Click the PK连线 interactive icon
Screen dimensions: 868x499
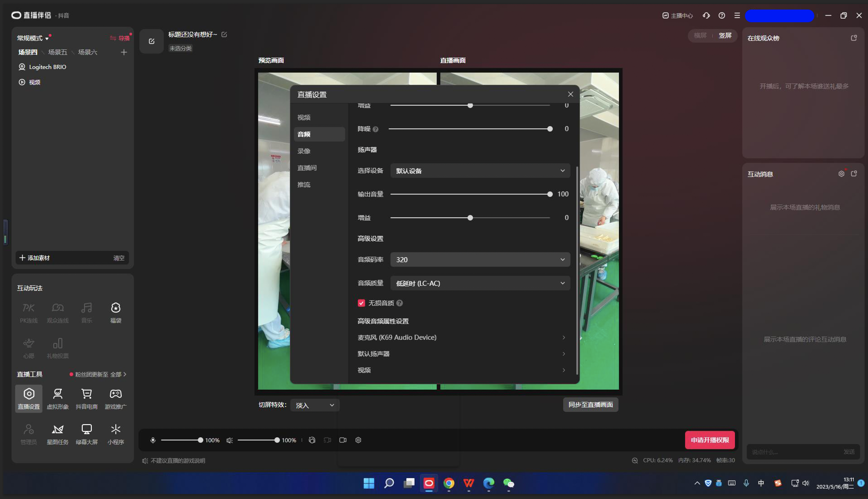tap(29, 312)
